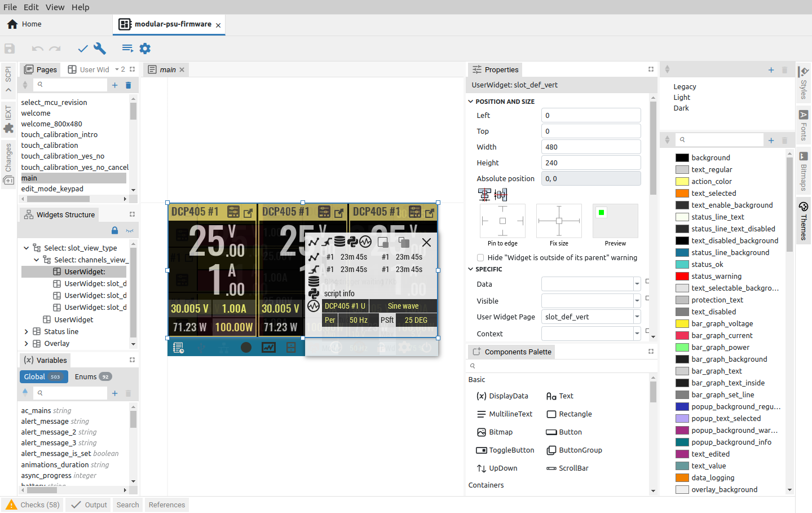Viewport: 812px width, 513px height.
Task: Toggle the lock icon in Widgets Structure
Action: point(114,230)
